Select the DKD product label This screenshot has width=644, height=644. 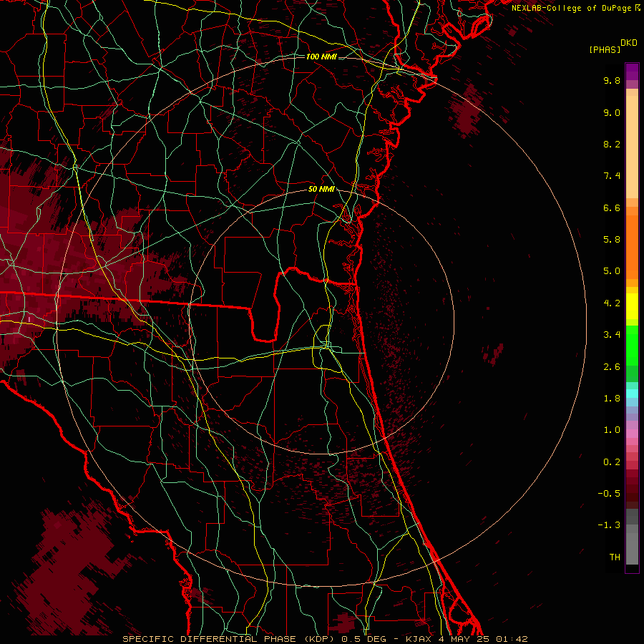628,43
